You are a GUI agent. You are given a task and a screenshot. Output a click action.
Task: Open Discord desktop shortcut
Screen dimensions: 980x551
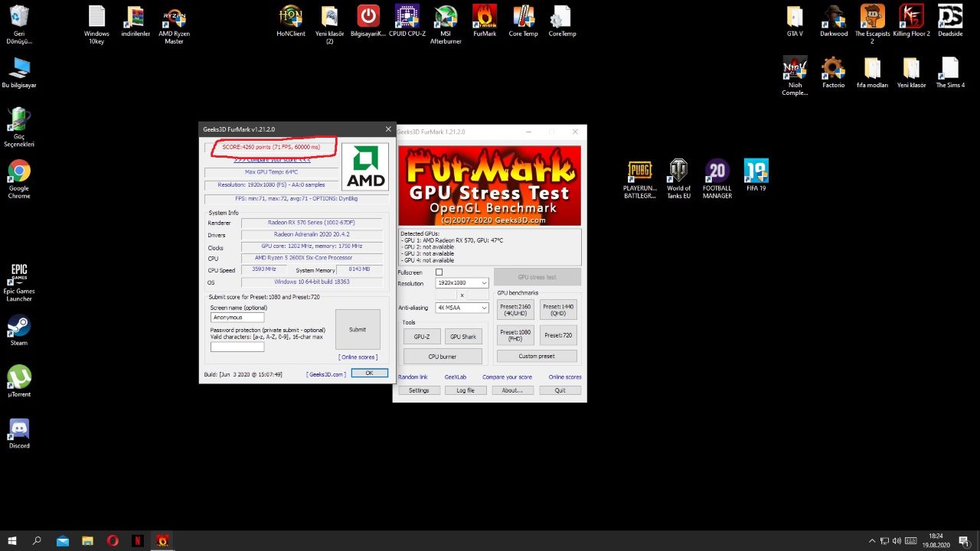tap(19, 430)
